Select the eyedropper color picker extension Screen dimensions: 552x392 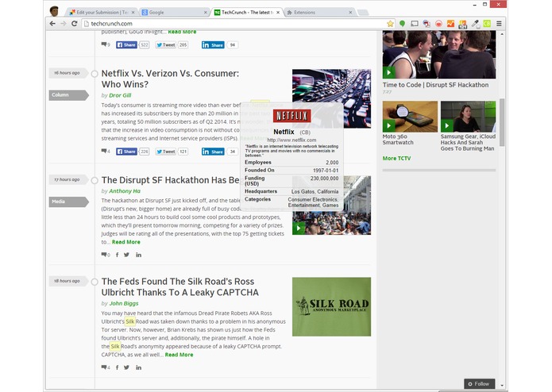[475, 24]
